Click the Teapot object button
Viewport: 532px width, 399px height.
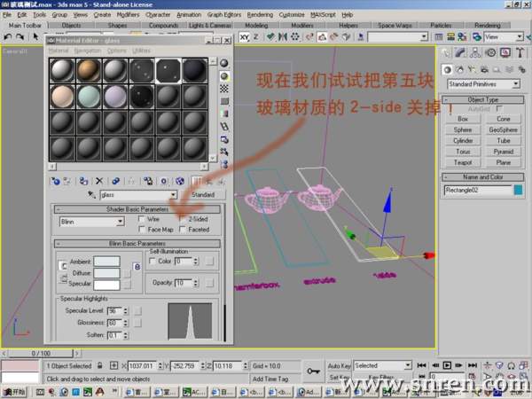pos(463,162)
